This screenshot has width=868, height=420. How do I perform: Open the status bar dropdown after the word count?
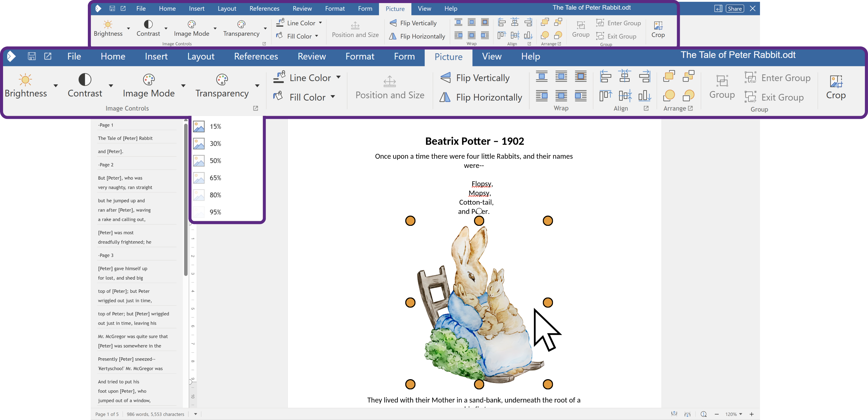pos(195,414)
